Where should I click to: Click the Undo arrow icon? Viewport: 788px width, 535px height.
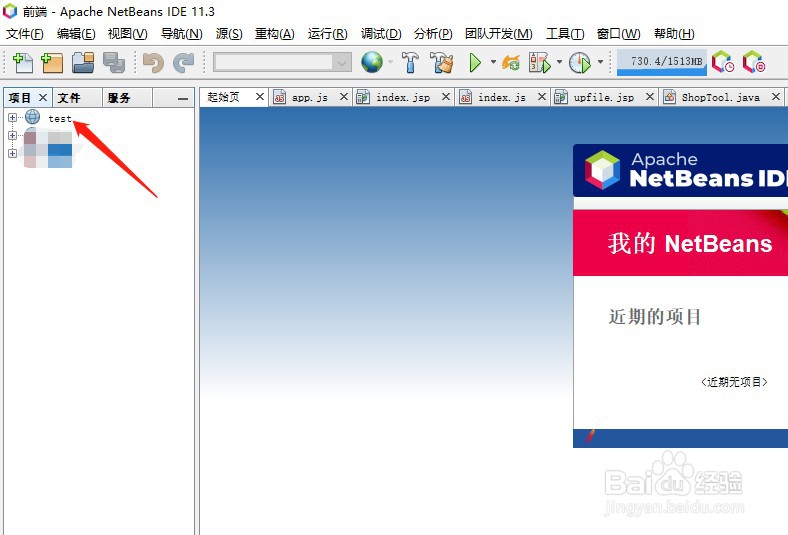pos(153,63)
